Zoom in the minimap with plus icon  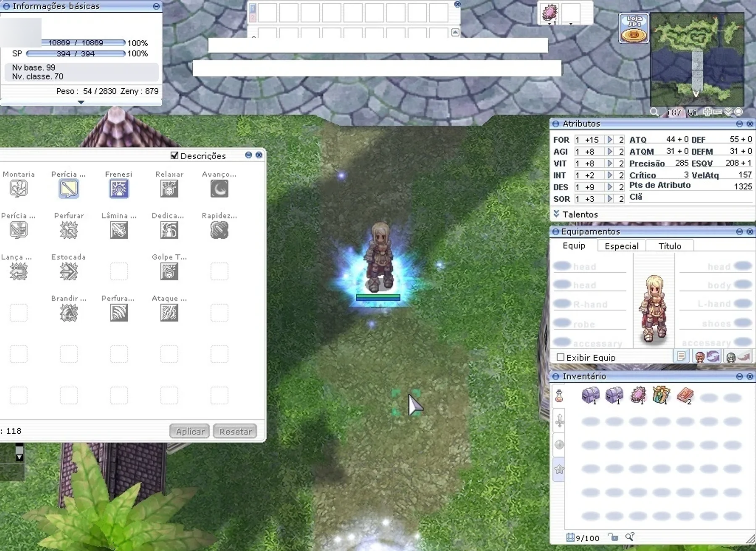(x=708, y=112)
